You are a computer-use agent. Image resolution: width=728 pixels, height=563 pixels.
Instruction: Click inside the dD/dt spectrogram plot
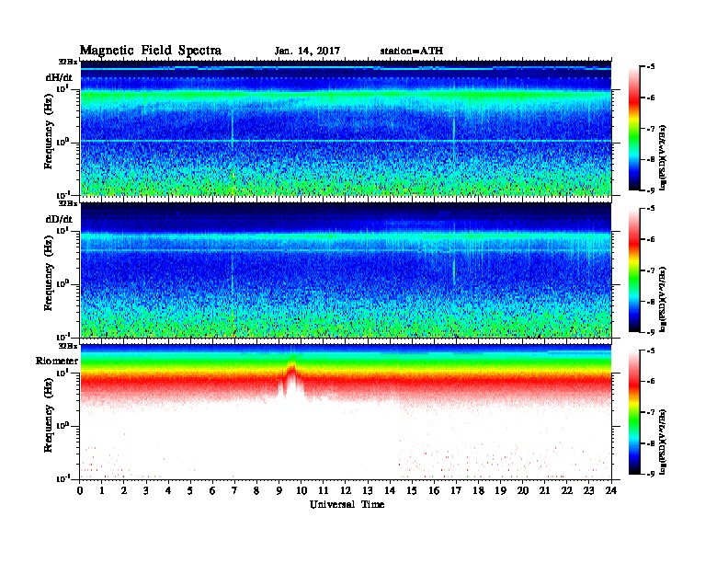tap(346, 270)
